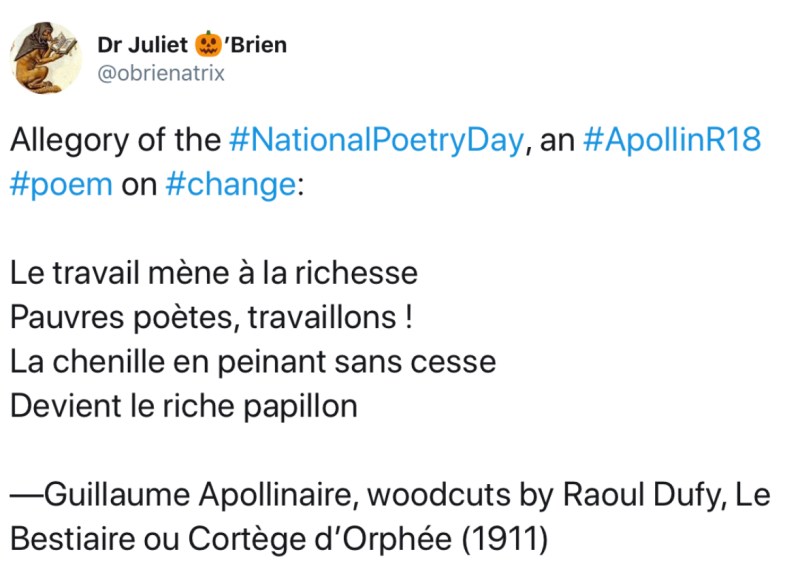Open Dr Juliet O'Brien's profile avatar
The width and height of the screenshot is (800, 565).
point(45,56)
